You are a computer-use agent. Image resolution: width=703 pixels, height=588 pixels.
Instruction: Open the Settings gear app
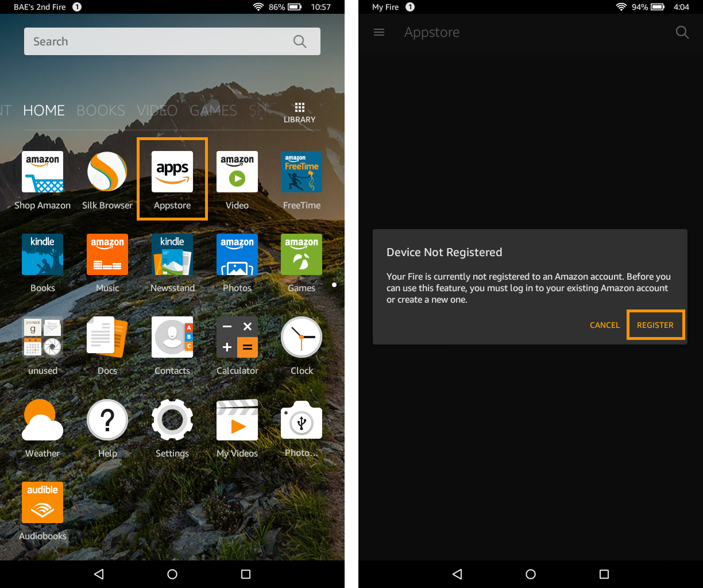coord(172,420)
